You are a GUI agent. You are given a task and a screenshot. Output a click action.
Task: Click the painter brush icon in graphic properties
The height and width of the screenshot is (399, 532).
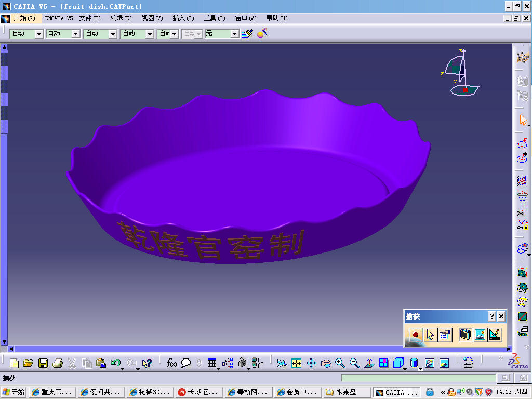247,33
